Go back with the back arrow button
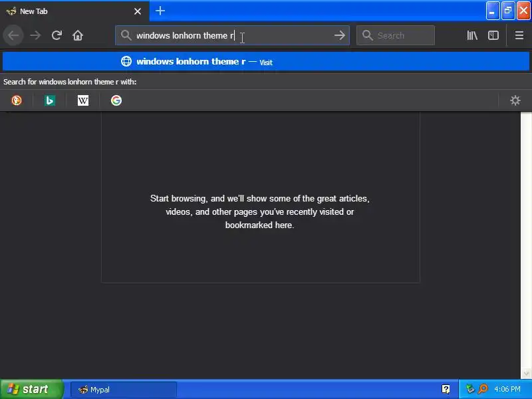 pyautogui.click(x=13, y=35)
